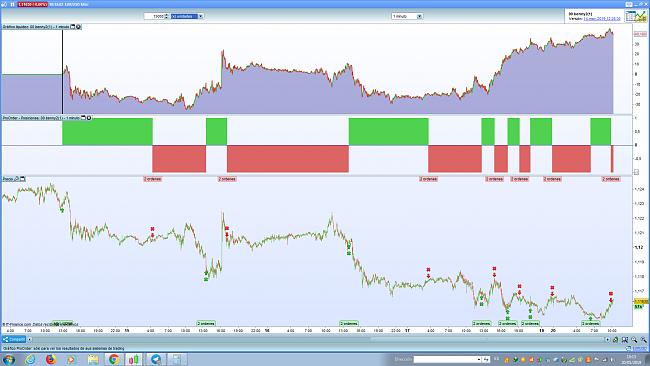Click the last red sell marker on price chart
Image resolution: width=650 pixels, height=366 pixels.
[x=611, y=297]
